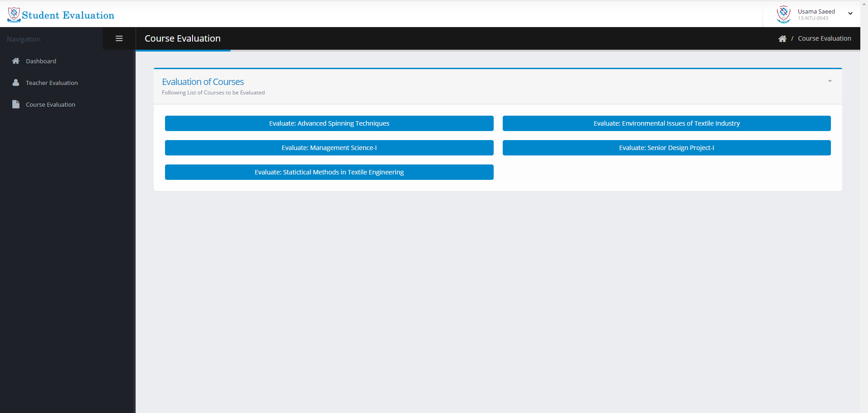This screenshot has height=413, width=868.
Task: Click the Student Evaluation shield logo
Action: click(x=14, y=14)
